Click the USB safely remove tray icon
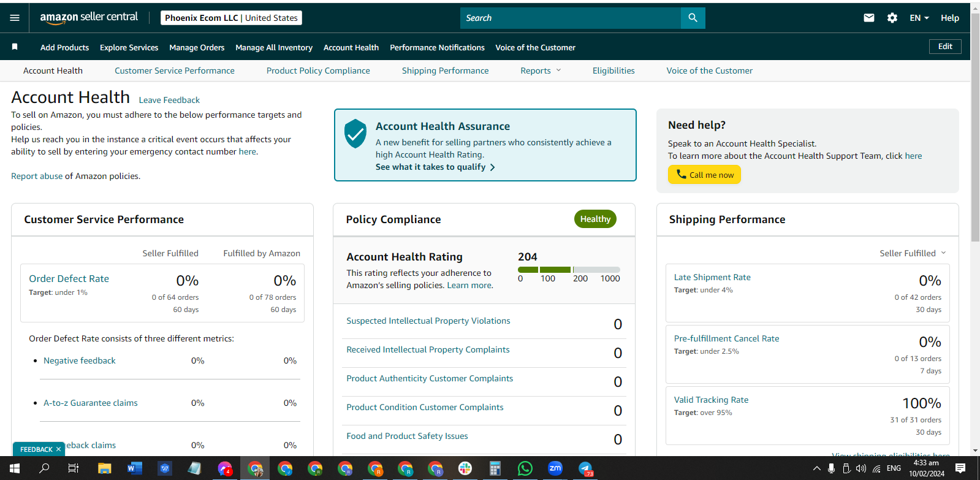 [846, 468]
